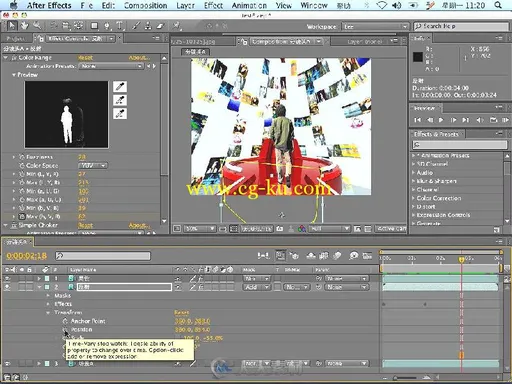Open blending mode Add dropdown on layer 2
Image resolution: width=512 pixels, height=384 pixels.
point(257,287)
